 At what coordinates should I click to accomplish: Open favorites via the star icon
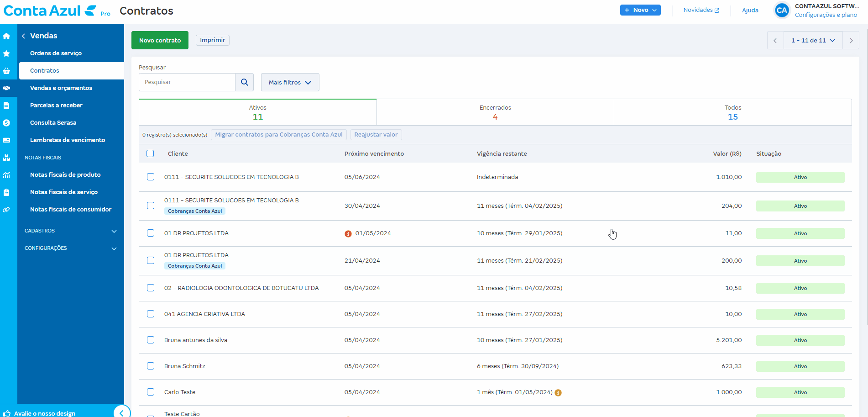[x=6, y=53]
